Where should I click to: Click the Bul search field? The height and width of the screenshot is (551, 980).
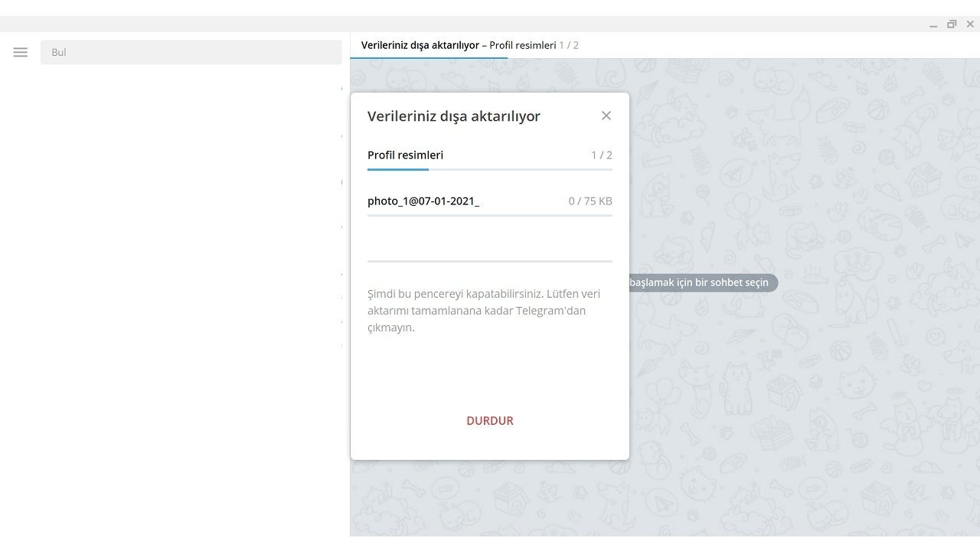point(191,52)
